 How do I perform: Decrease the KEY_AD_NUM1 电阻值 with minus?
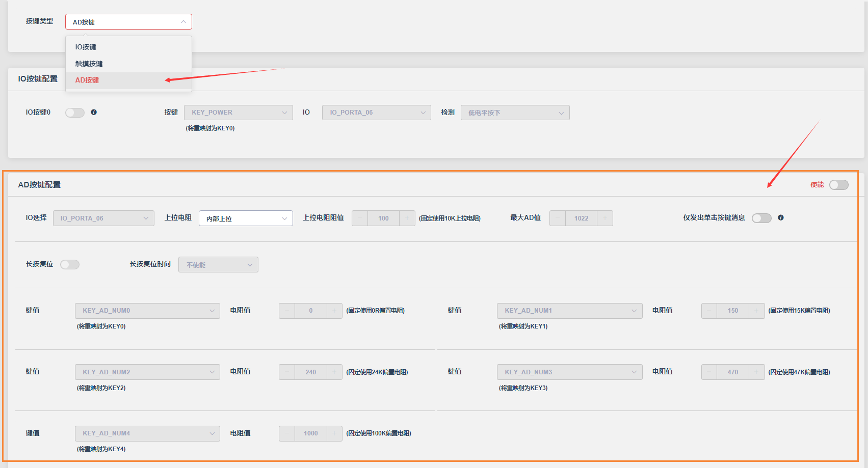(709, 311)
